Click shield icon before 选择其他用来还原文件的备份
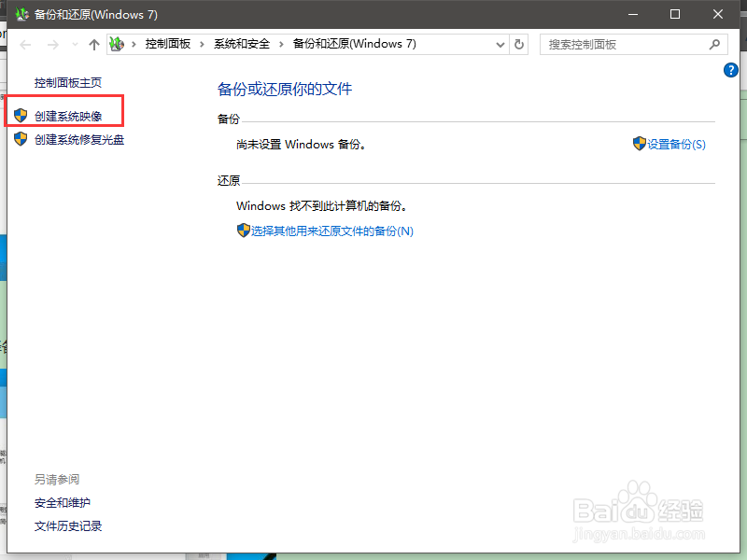This screenshot has width=747, height=560. coord(243,231)
